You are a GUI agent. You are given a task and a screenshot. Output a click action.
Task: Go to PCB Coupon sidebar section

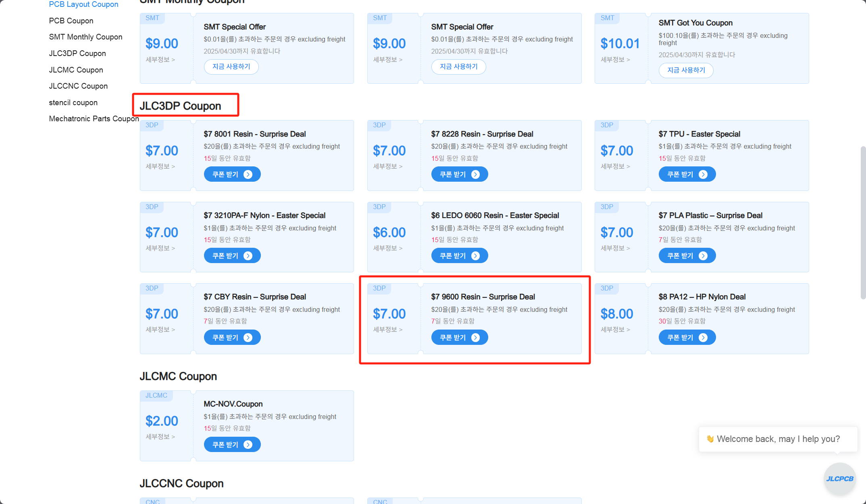pos(71,21)
